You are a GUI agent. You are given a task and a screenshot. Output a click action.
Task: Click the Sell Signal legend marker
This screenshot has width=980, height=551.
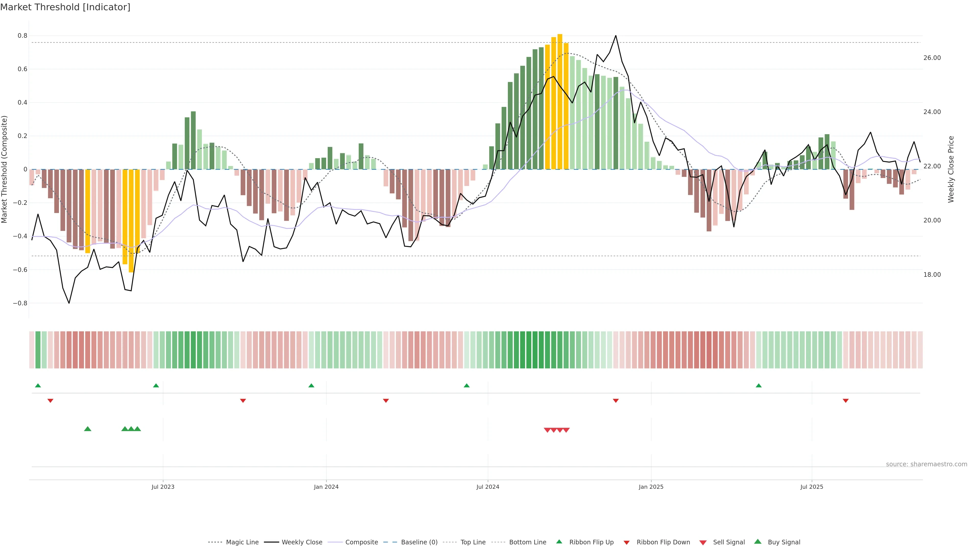click(703, 543)
